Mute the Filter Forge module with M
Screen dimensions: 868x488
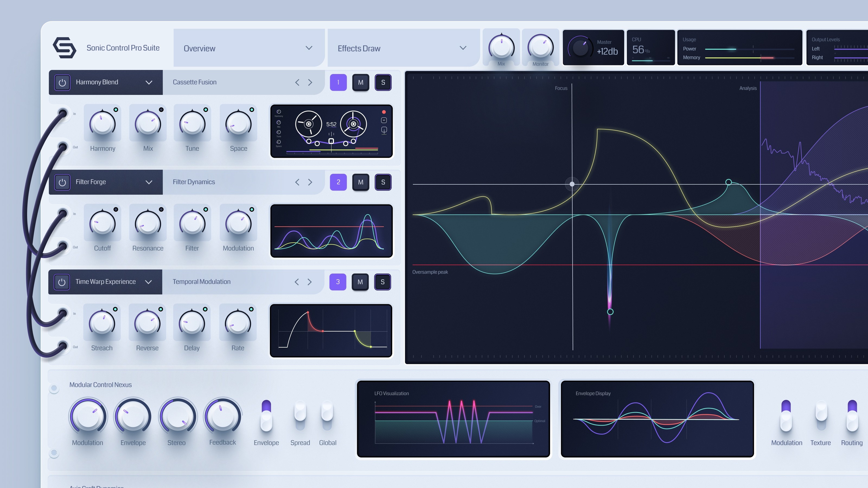click(x=360, y=182)
